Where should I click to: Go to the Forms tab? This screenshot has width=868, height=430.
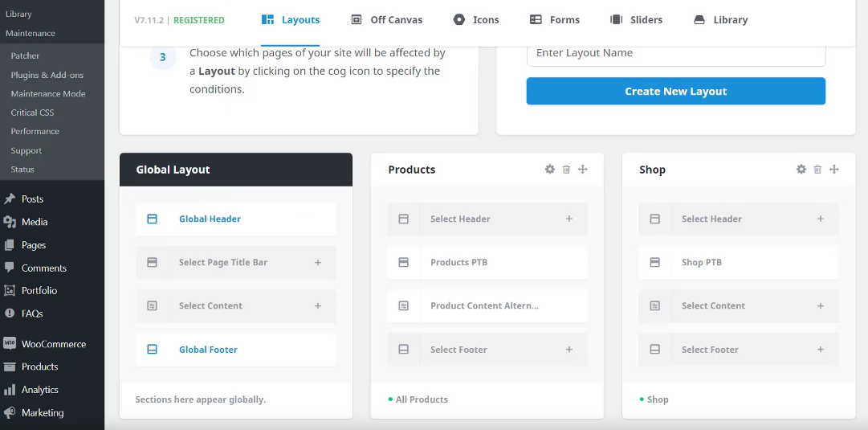[555, 20]
